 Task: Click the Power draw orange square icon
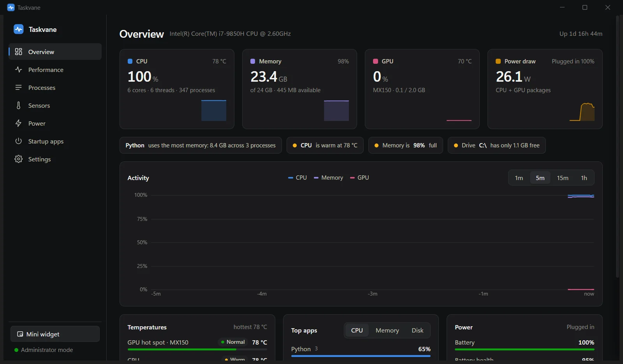pyautogui.click(x=498, y=61)
